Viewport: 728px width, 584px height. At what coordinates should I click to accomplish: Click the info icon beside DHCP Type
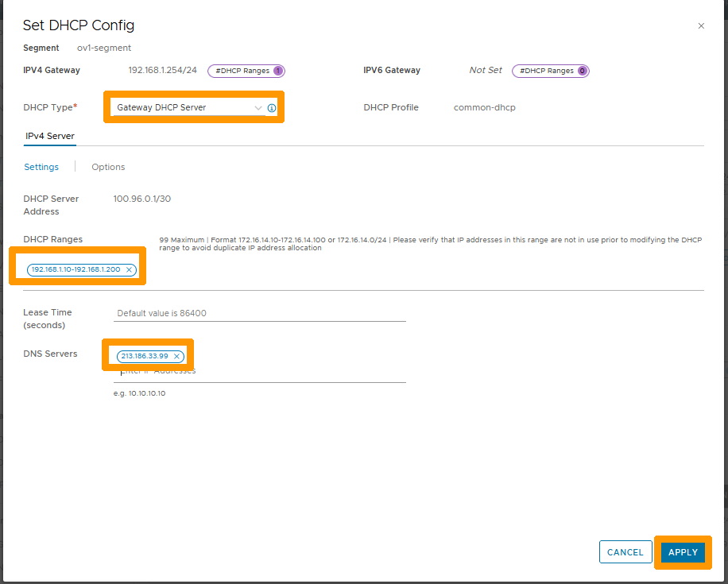click(271, 107)
